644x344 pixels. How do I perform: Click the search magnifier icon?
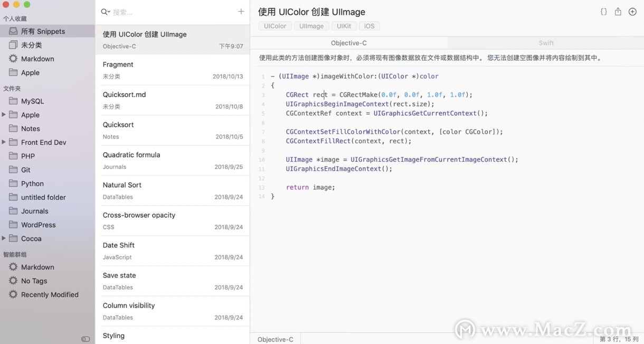point(103,12)
